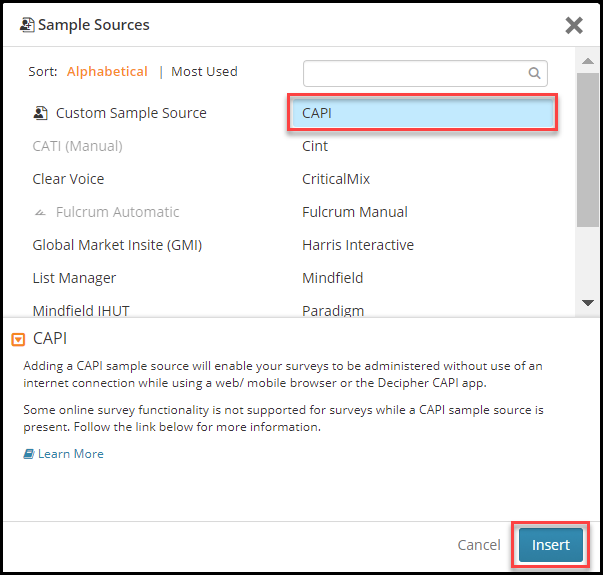The image size is (603, 575).
Task: Click the Sample Sources title icon
Action: pos(27,25)
